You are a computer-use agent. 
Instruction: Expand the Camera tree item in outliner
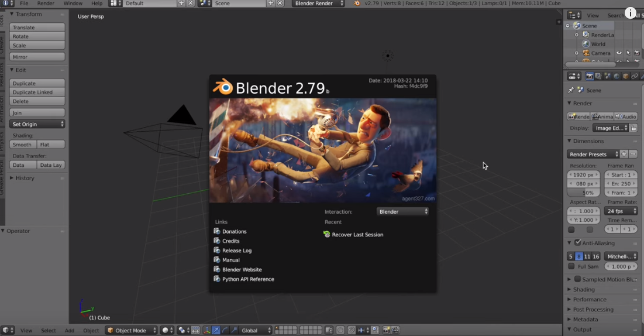(x=576, y=53)
